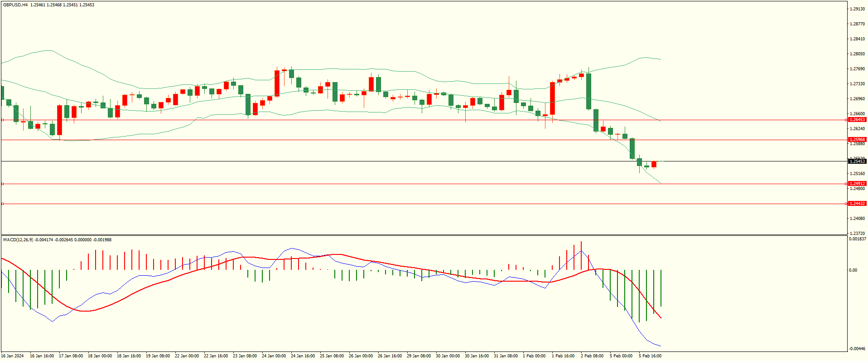The width and height of the screenshot is (868, 361).
Task: Click the black 1.25453 current price tag
Action: pyautogui.click(x=857, y=161)
